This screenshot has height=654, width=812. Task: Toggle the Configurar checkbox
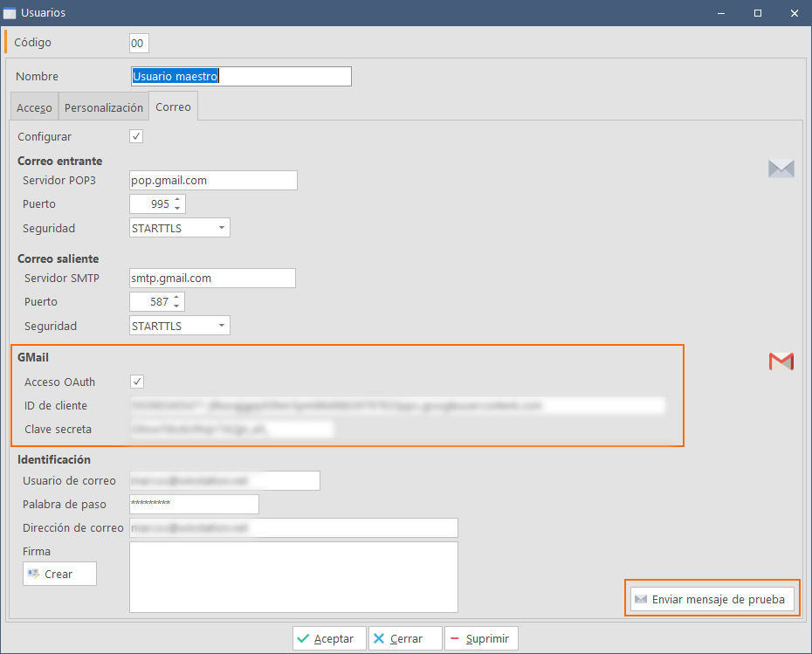[x=136, y=136]
